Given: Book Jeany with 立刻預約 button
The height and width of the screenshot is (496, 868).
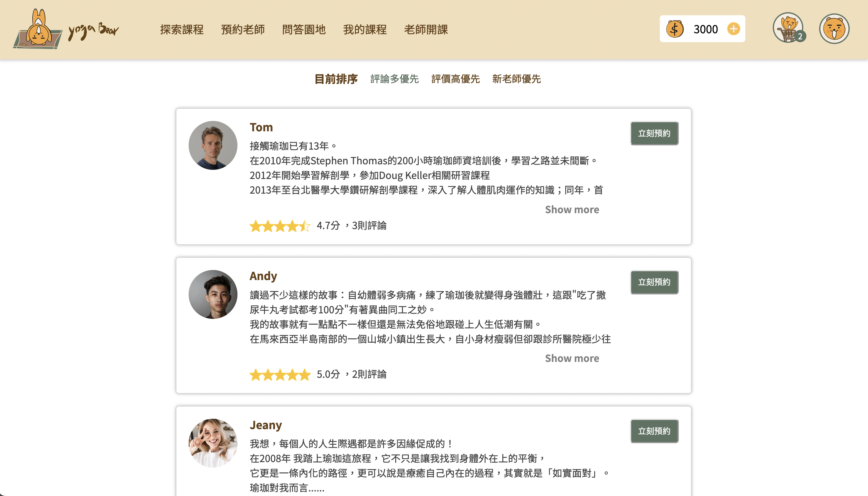Looking at the screenshot, I should (x=654, y=431).
